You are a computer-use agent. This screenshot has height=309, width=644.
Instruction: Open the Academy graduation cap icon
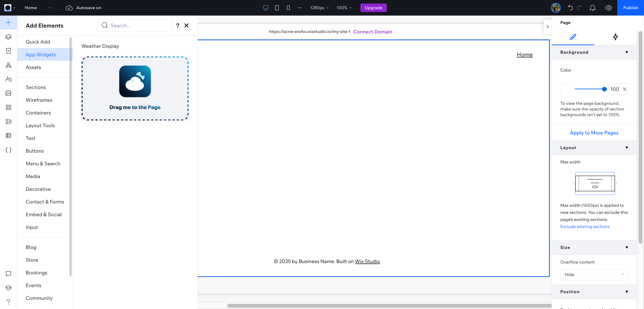[x=8, y=288]
